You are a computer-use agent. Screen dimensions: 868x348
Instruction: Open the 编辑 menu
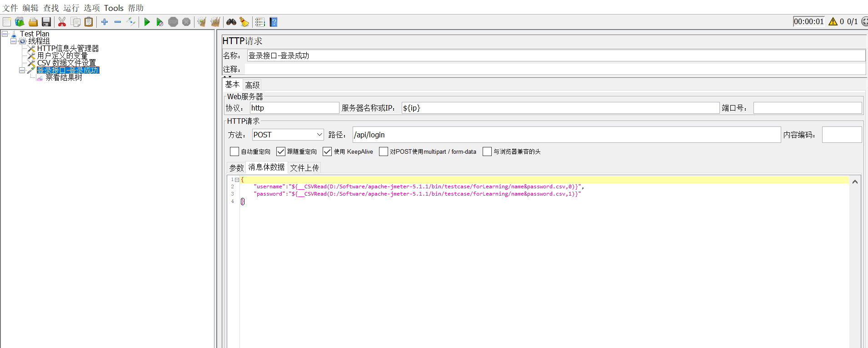click(x=30, y=8)
